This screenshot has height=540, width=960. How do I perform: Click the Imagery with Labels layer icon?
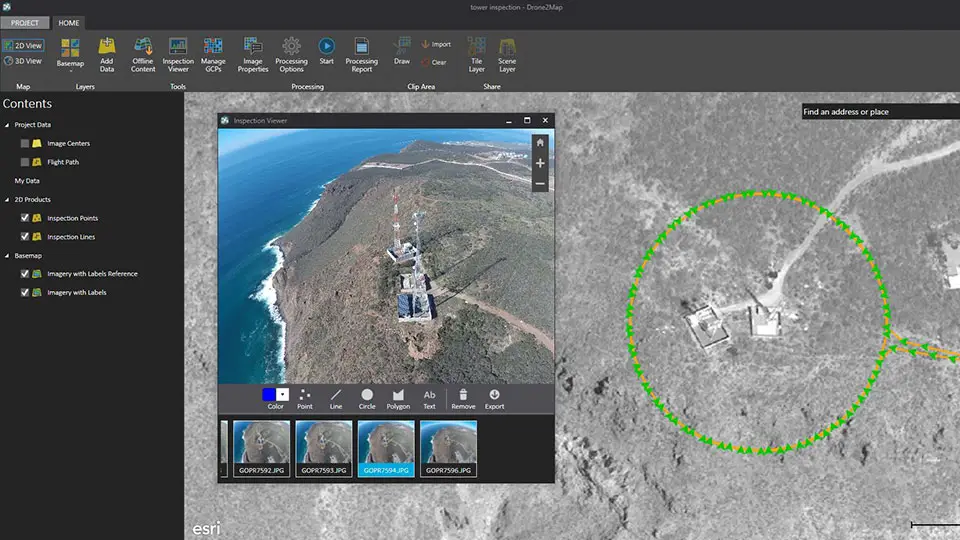[x=37, y=293]
